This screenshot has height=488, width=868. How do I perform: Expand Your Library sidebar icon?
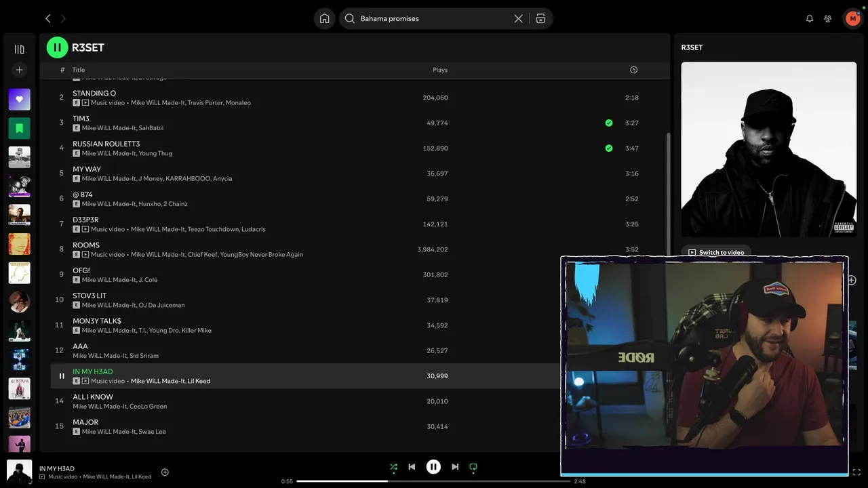point(19,49)
